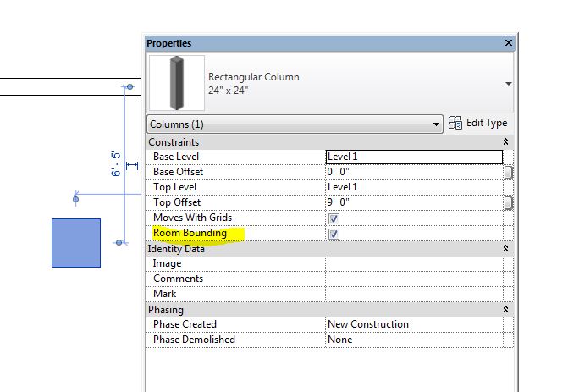Screen dimensions: 568x392
Task: Click the Image value field
Action: click(x=414, y=264)
